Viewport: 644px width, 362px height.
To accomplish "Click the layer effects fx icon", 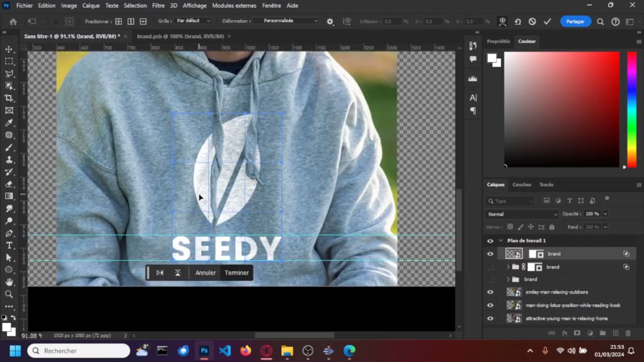I will (x=565, y=333).
